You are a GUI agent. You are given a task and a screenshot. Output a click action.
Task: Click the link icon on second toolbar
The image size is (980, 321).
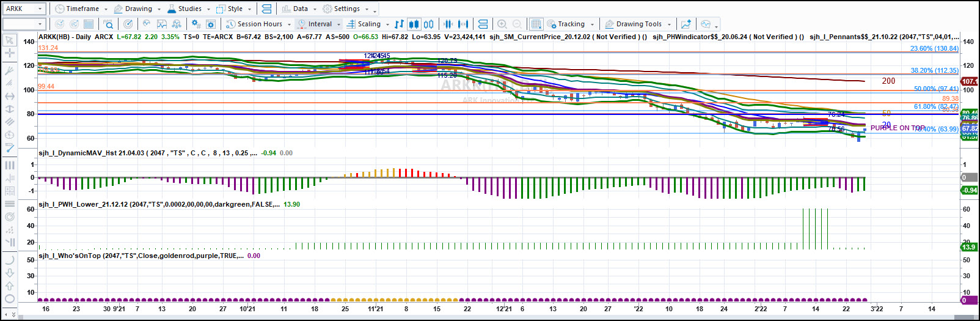(483, 24)
